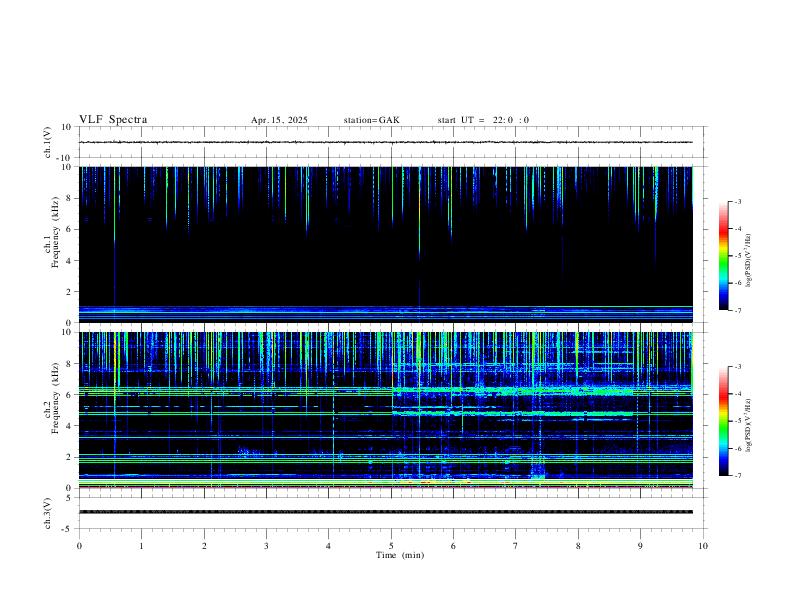Click the ch.3 voltage waveform trace
Viewport: 792px width, 612px height.
point(386,512)
